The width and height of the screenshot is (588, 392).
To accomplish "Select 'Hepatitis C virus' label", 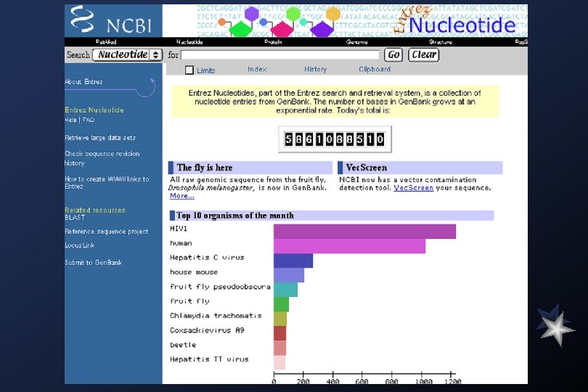I will coord(207,257).
